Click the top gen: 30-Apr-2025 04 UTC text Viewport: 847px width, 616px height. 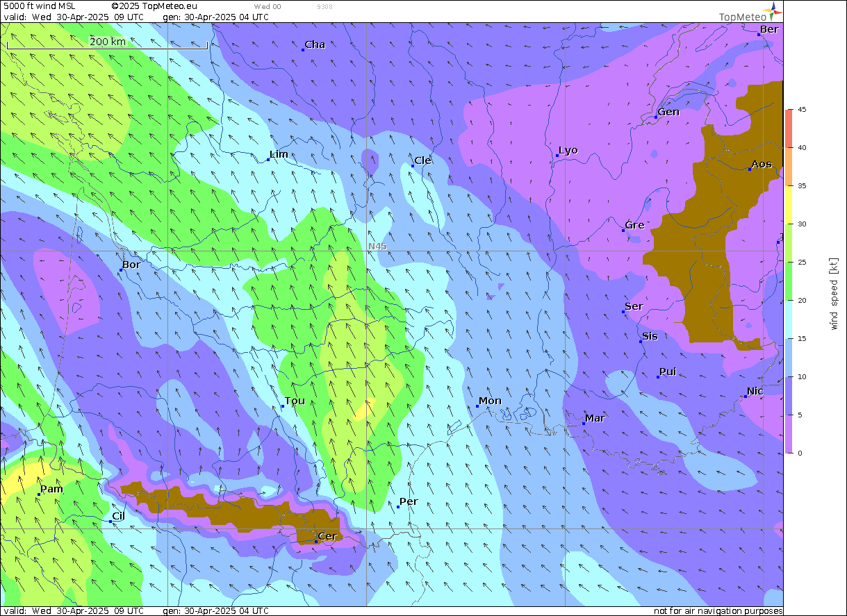click(x=216, y=17)
